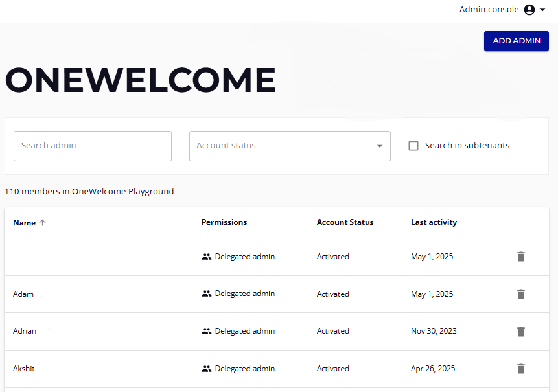Click Delegated admin text in Akshit's row
Screen dimensions: 558x392
pyautogui.click(x=245, y=369)
